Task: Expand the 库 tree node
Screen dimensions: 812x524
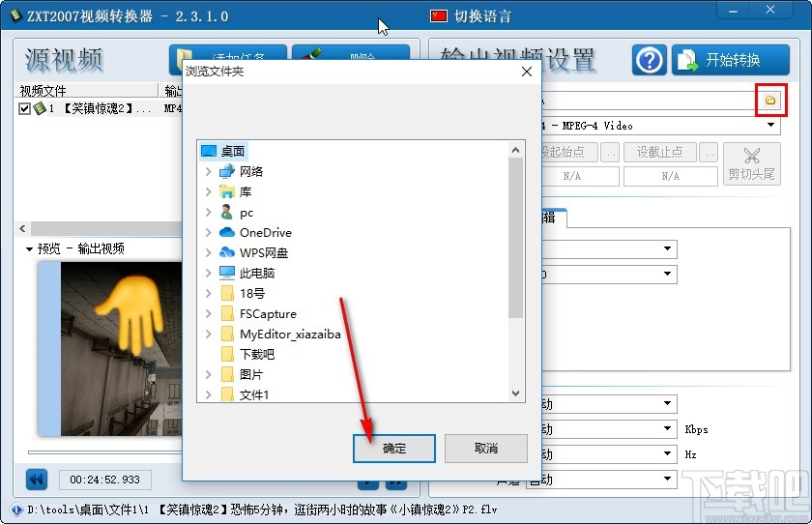Action: (208, 192)
